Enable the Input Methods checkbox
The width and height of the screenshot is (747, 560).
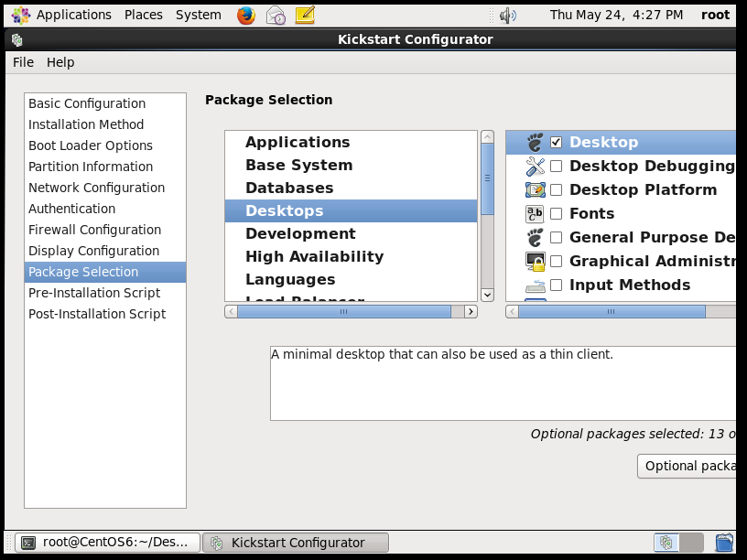point(556,285)
